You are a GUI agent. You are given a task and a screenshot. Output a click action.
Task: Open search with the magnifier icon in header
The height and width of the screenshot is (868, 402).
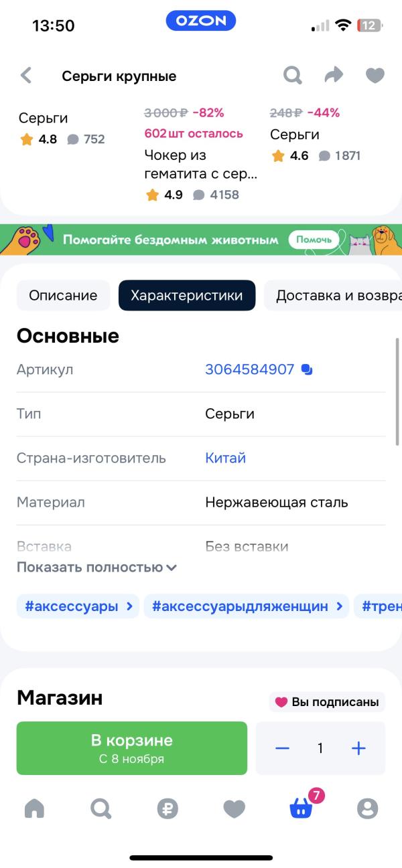coord(293,76)
